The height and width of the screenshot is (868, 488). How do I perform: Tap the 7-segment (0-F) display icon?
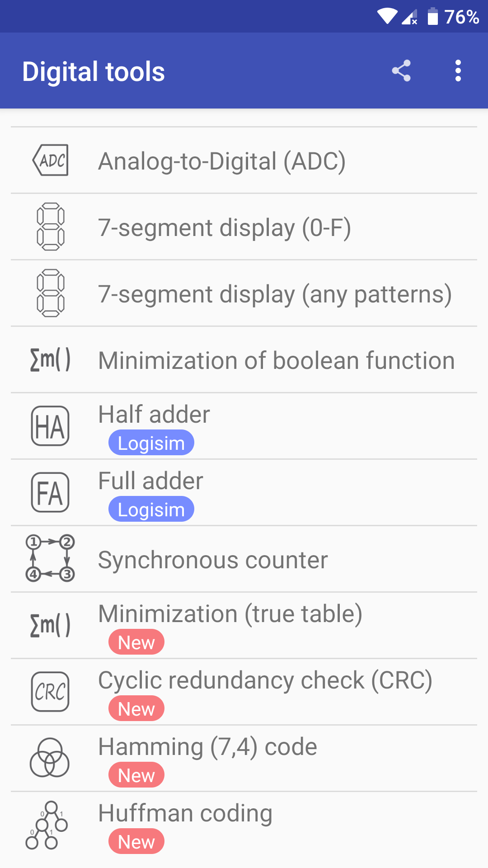[x=50, y=226]
